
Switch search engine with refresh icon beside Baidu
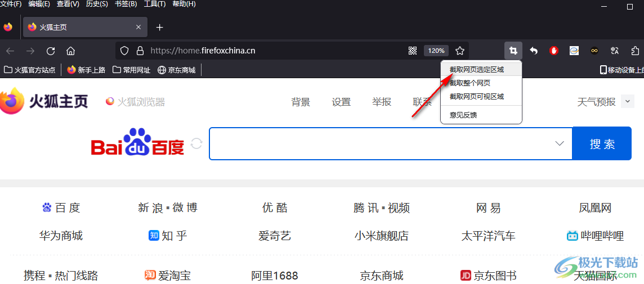[x=196, y=143]
